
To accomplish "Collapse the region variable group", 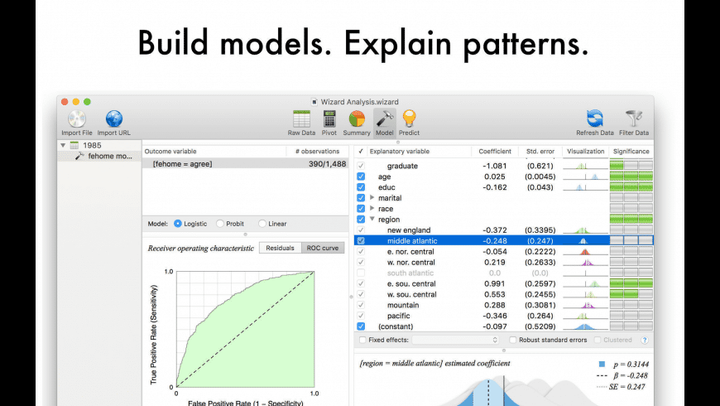I will (x=372, y=220).
